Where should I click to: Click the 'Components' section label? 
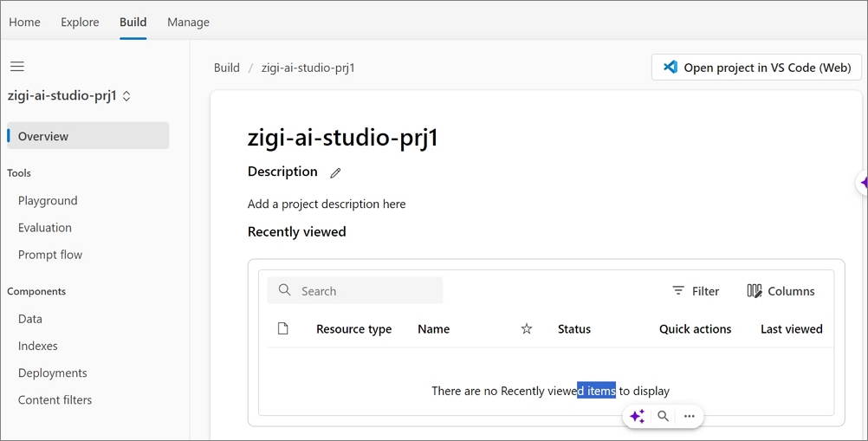pos(36,292)
